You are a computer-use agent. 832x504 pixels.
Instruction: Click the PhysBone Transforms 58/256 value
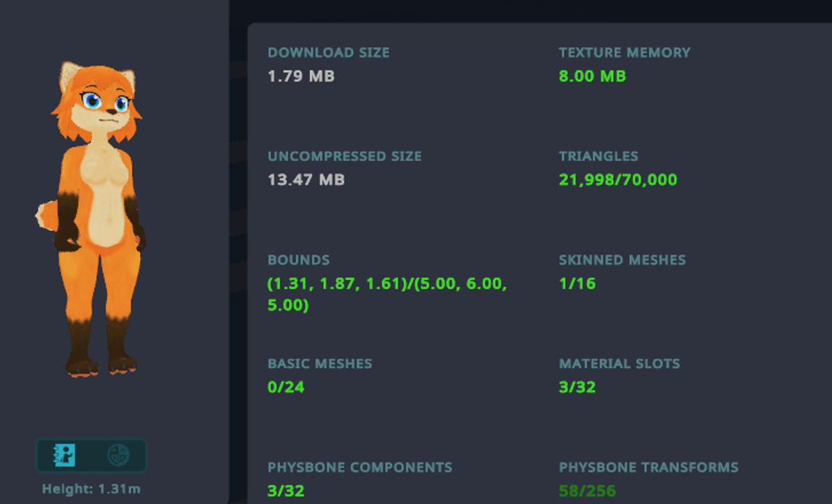587,491
